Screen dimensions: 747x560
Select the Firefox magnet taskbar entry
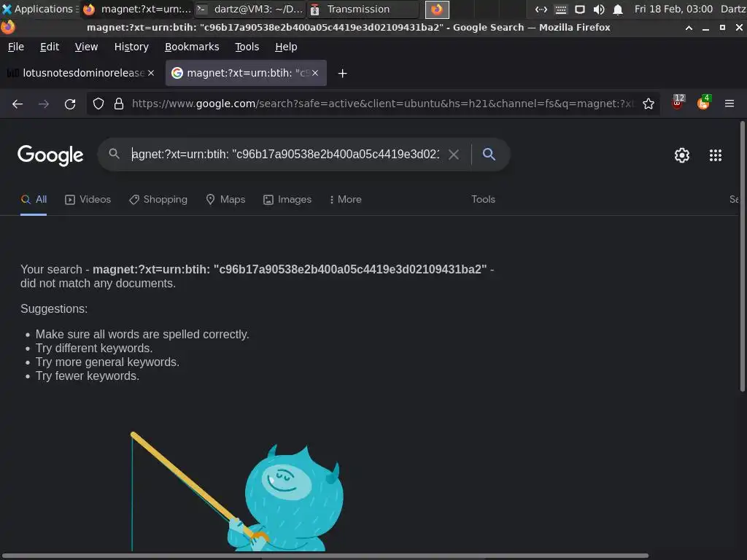(137, 9)
